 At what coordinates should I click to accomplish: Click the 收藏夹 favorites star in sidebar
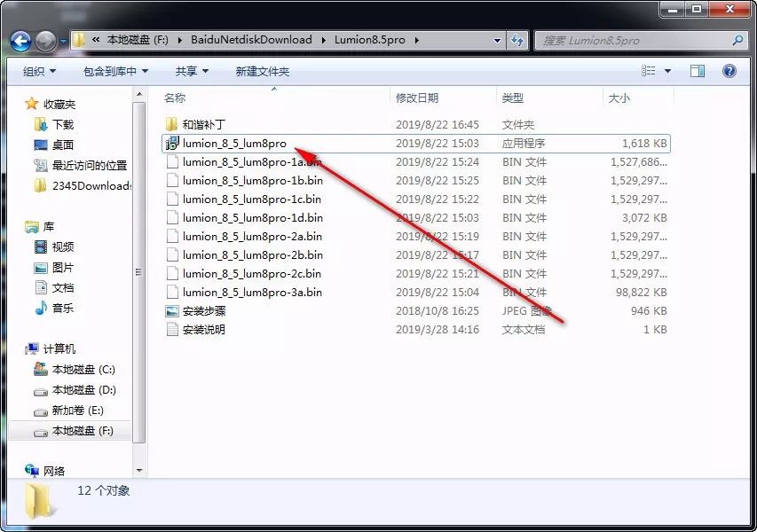pos(31,104)
